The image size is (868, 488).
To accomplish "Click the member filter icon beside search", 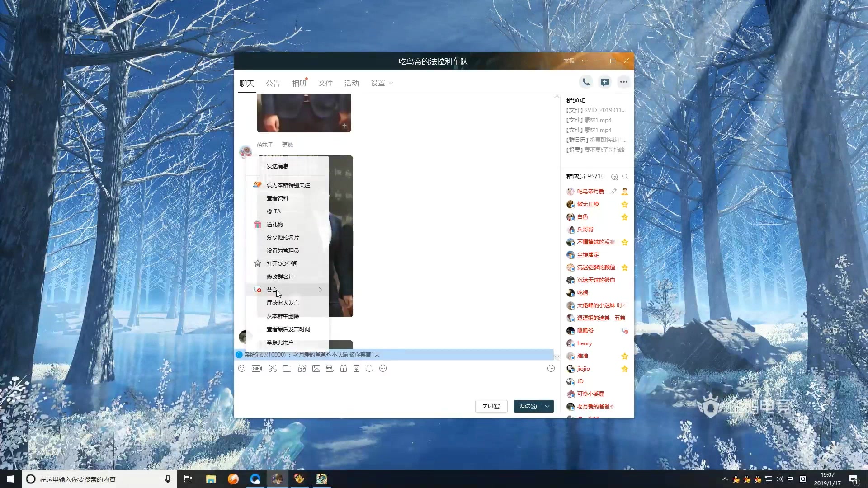I will [614, 177].
